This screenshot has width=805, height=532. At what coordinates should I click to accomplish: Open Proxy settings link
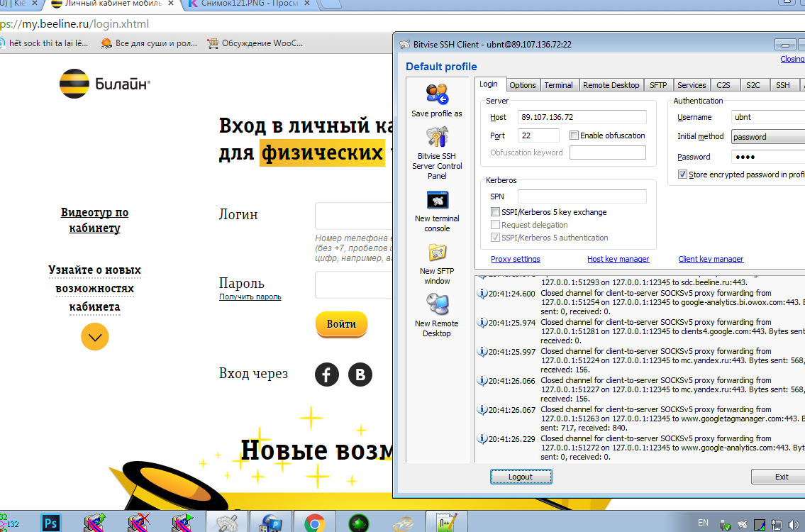tap(516, 259)
